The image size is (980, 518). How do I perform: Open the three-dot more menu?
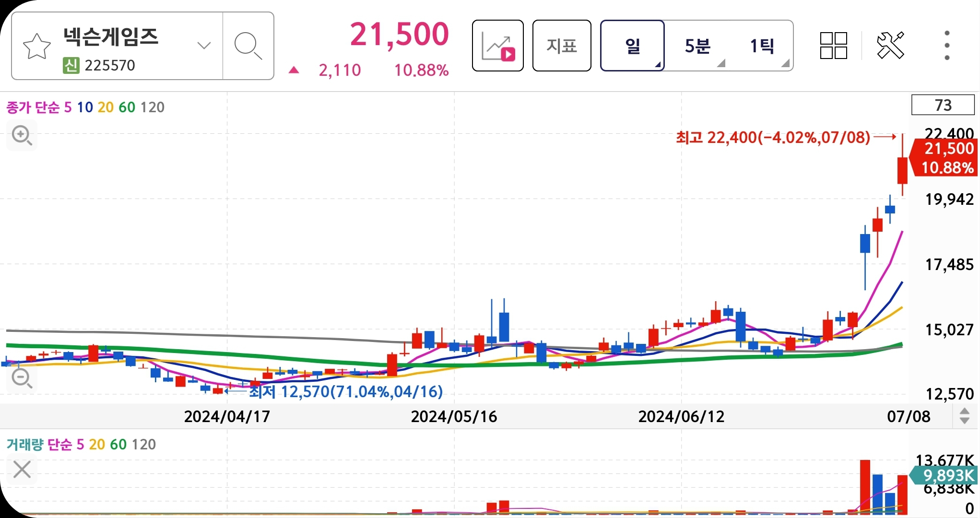[946, 46]
